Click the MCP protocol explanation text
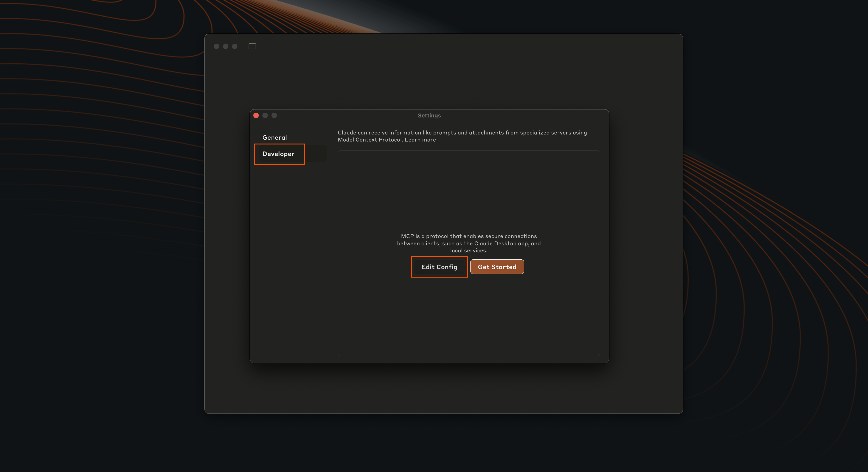Viewport: 868px width, 472px height. (468, 243)
